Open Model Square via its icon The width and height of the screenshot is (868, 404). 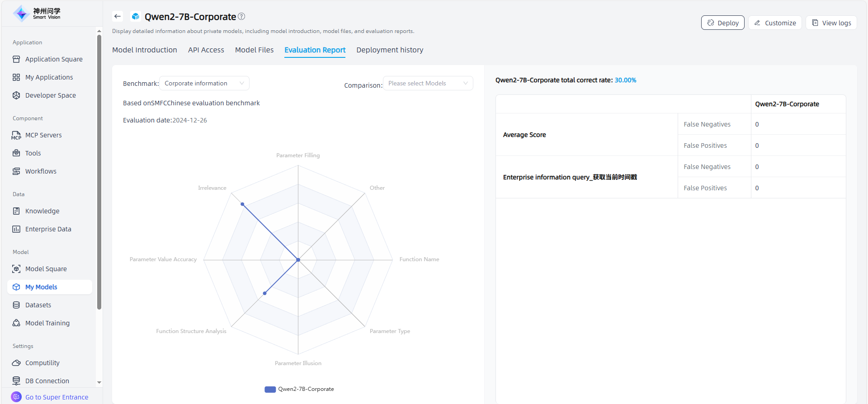[x=16, y=269]
